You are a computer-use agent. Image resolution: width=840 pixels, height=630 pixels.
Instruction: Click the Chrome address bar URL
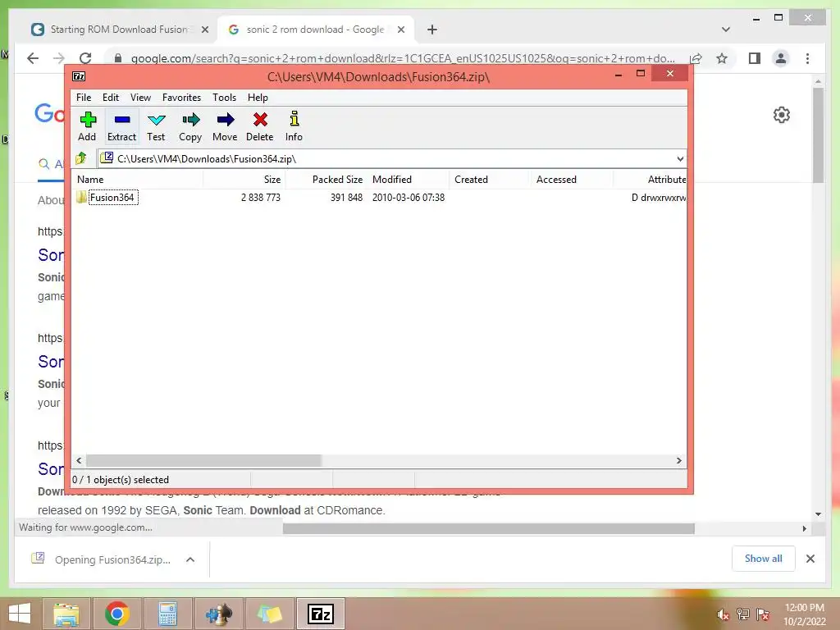403,58
